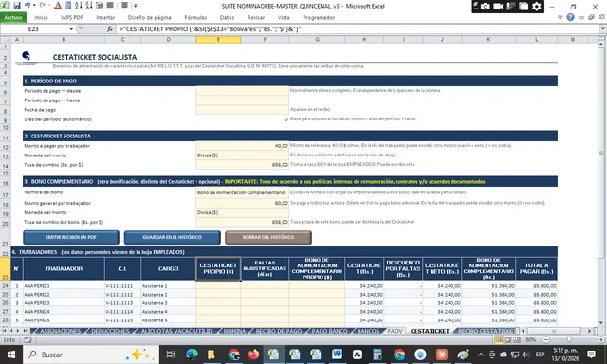The height and width of the screenshot is (364, 607).
Task: Click the screenshot camera icon in recorder overlay
Action: tap(485, 7)
